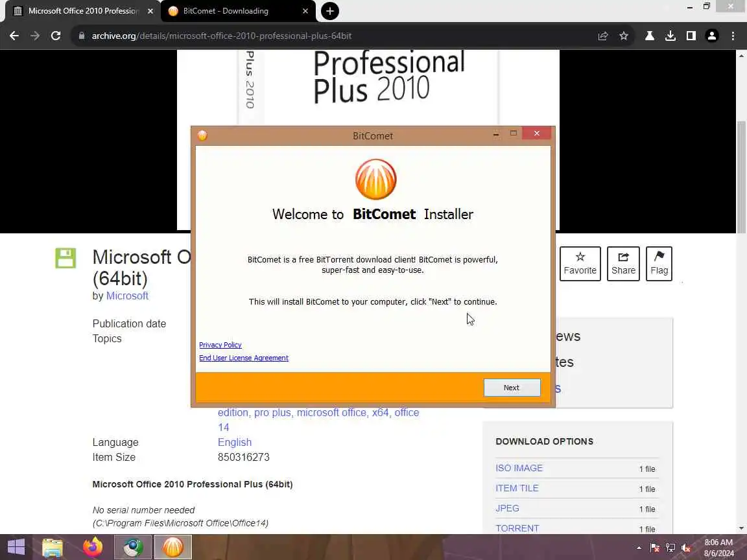Click Next in BitComet installer

click(x=512, y=388)
